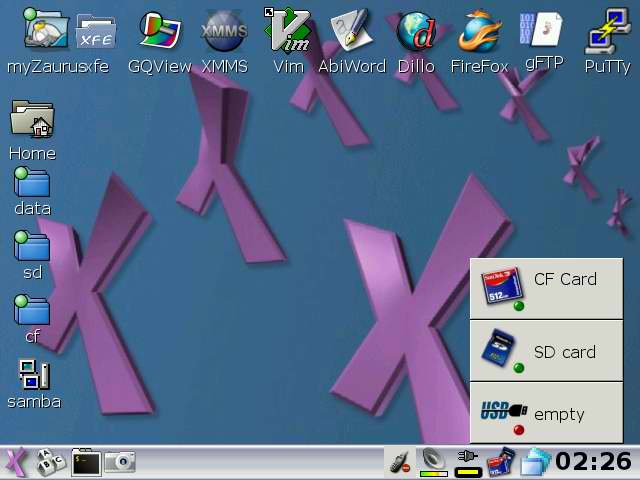Image resolution: width=640 pixels, height=480 pixels.
Task: Launch the XFE file manager
Action: click(97, 33)
